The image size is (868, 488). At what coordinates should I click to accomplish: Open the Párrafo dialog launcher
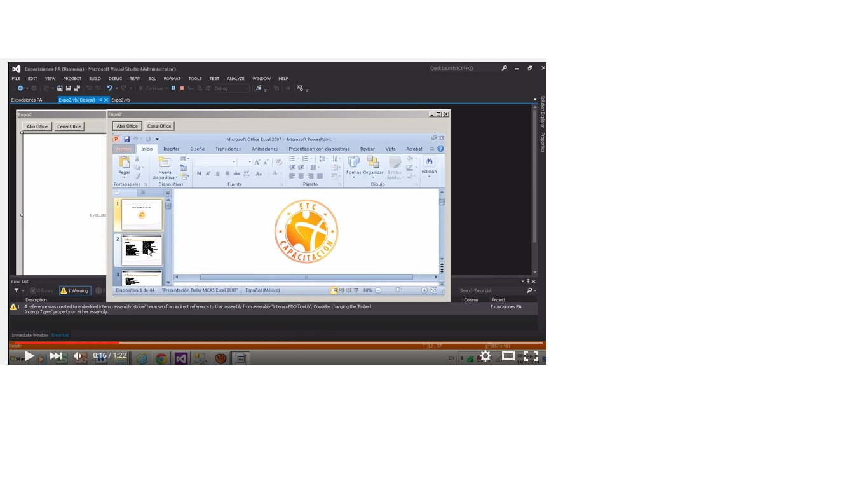point(340,185)
